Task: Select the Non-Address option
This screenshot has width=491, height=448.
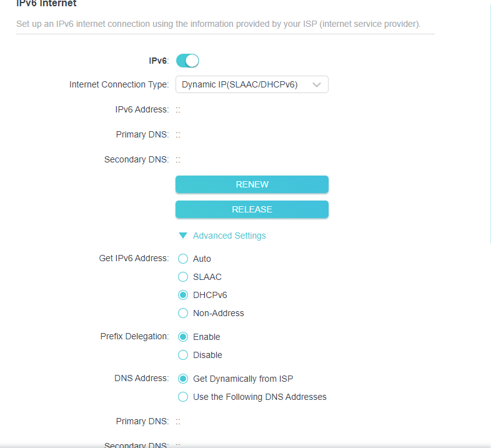Action: (x=183, y=313)
